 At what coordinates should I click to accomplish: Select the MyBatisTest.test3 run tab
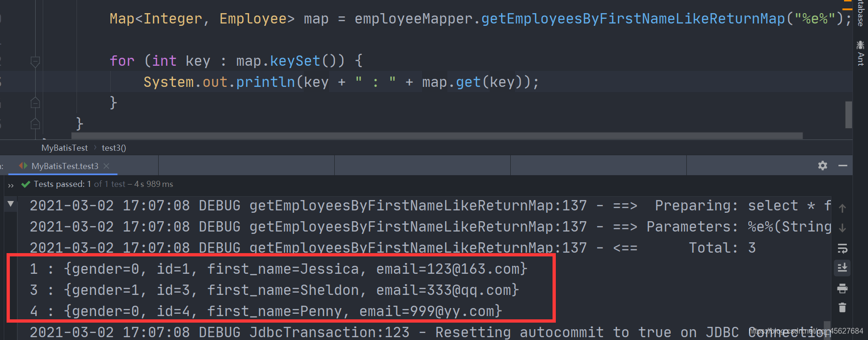point(65,166)
